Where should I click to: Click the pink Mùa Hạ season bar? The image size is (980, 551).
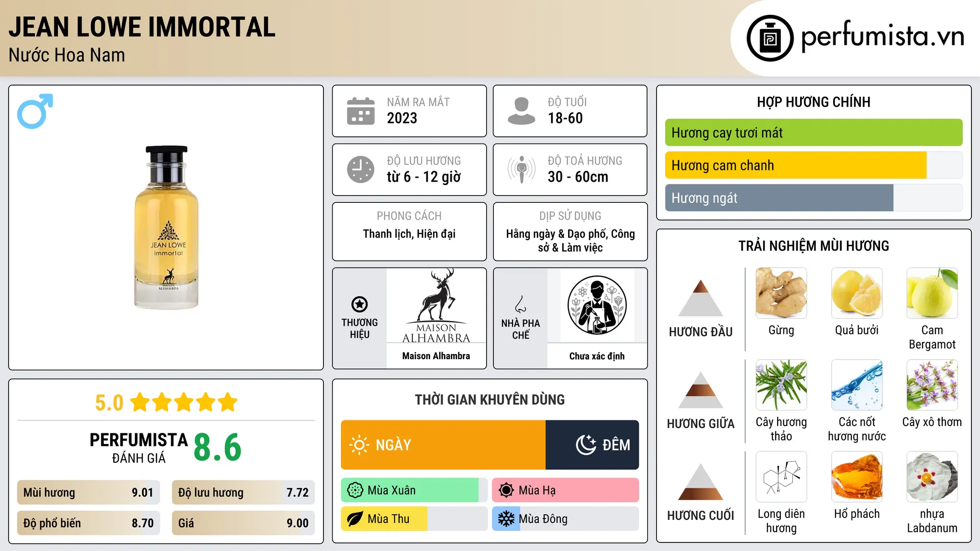(x=566, y=490)
